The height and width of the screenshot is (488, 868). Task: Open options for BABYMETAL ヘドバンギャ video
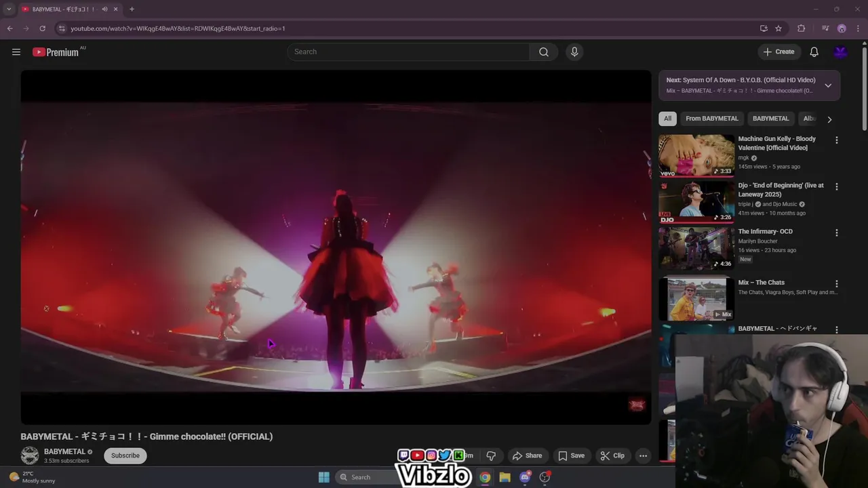coord(836,329)
